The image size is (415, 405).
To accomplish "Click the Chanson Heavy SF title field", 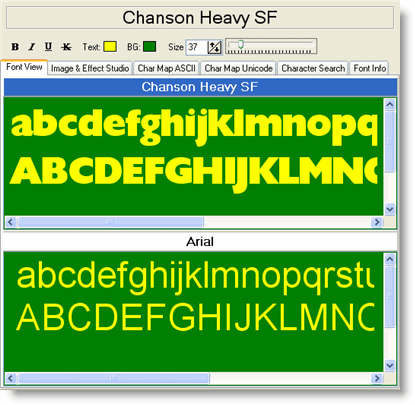I will [200, 18].
